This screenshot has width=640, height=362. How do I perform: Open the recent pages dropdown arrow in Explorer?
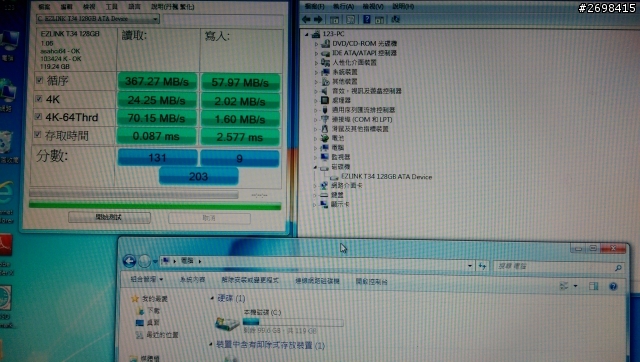point(155,261)
